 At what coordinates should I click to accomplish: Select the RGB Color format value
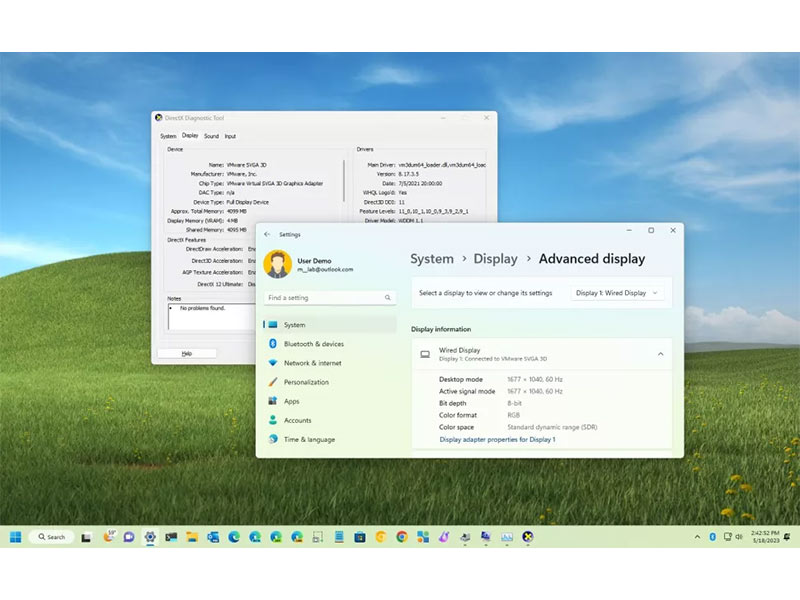(x=513, y=415)
